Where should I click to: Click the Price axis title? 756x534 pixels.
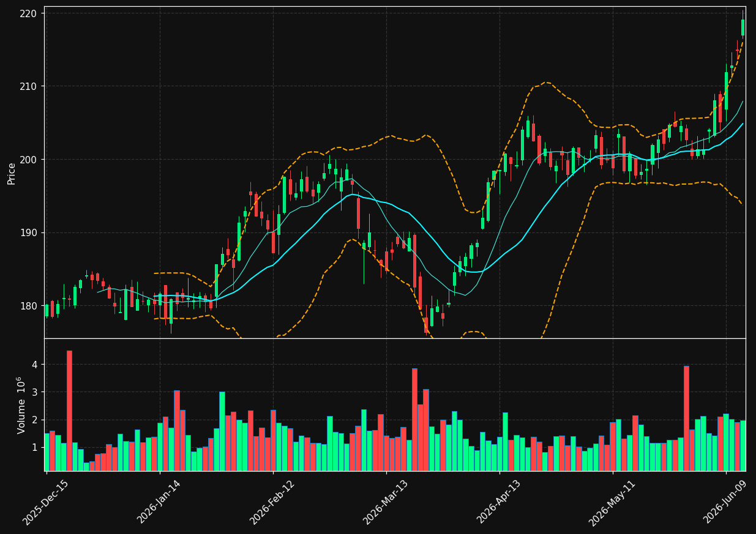(12, 173)
